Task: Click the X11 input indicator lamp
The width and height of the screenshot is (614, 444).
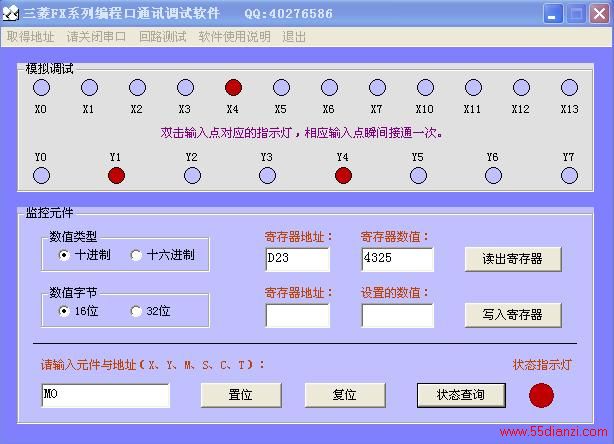Action: pyautogui.click(x=473, y=88)
